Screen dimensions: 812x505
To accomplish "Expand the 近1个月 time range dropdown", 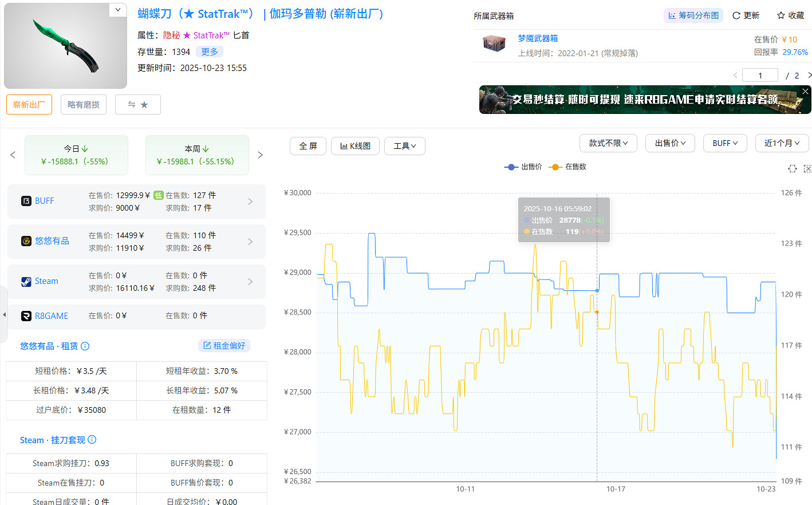I will coord(782,143).
